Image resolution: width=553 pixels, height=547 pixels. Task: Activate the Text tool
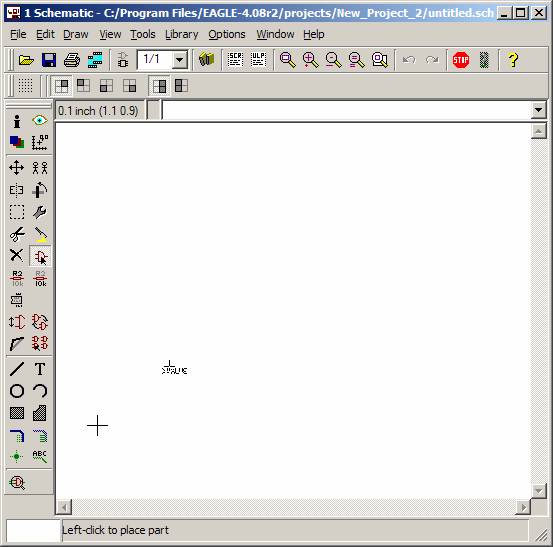tap(40, 369)
